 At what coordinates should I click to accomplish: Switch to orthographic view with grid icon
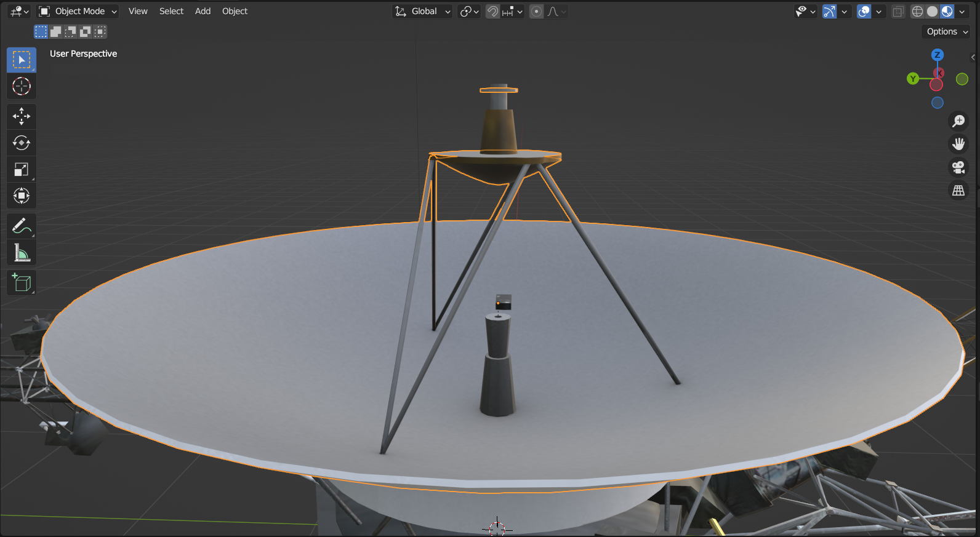coord(958,191)
